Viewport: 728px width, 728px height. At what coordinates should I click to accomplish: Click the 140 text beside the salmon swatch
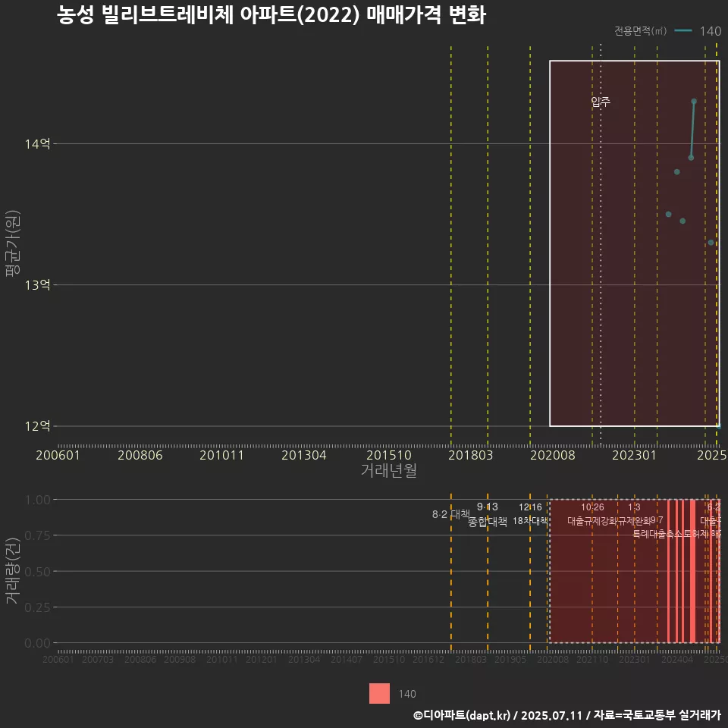tap(407, 694)
